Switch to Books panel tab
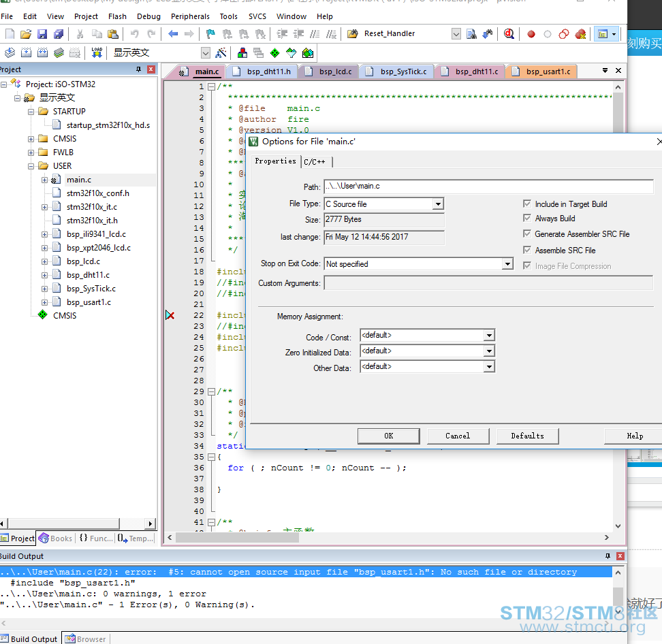This screenshot has height=644, width=662. pos(55,538)
